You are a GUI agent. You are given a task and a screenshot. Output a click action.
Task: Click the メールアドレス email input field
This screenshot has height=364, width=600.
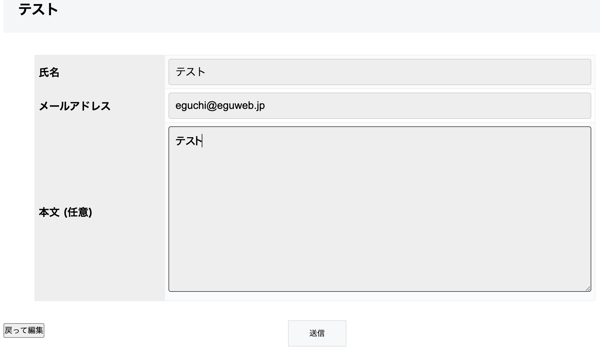click(380, 106)
